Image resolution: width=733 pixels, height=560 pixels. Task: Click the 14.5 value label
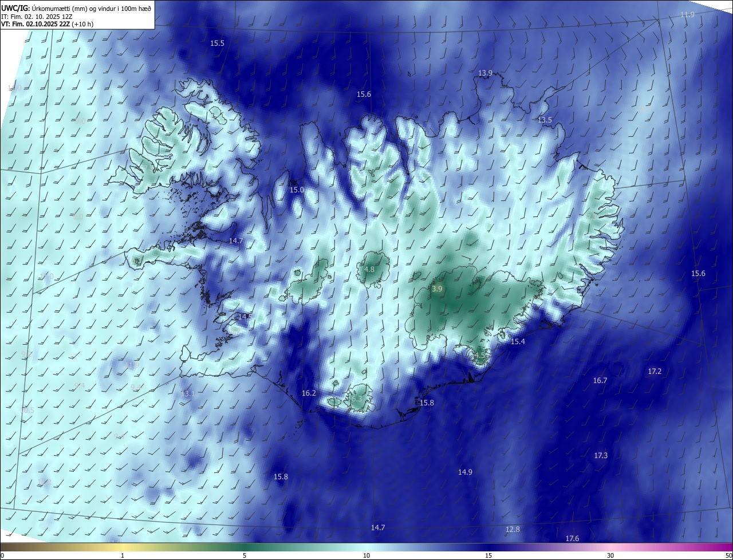245,317
